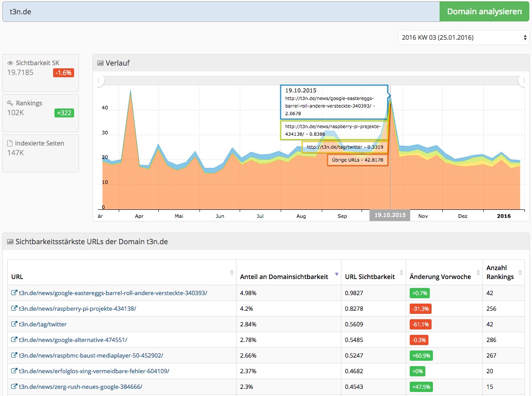This screenshot has height=396, width=532.
Task: Click external link icon for raspbmc-baust-mediaplayer row
Action: (14, 355)
